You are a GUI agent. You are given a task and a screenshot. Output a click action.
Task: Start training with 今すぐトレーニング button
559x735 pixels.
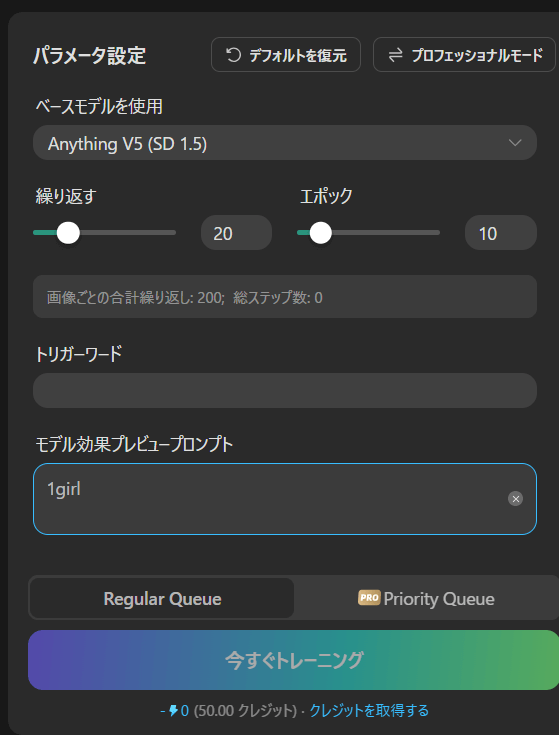293,660
